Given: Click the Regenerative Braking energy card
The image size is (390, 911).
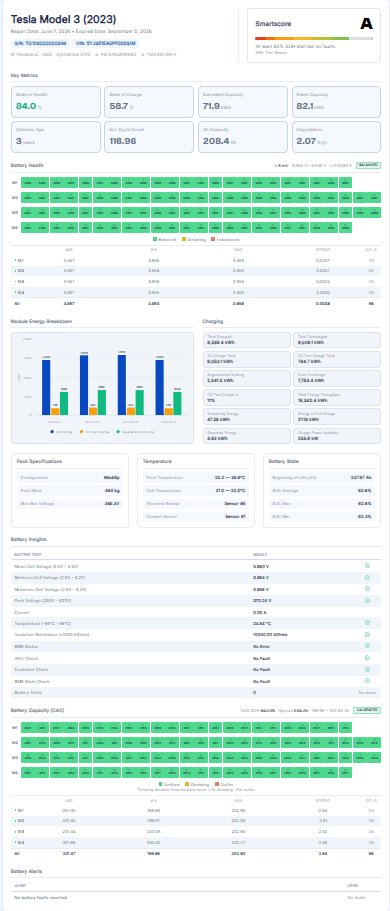Looking at the screenshot, I should coord(246,378).
